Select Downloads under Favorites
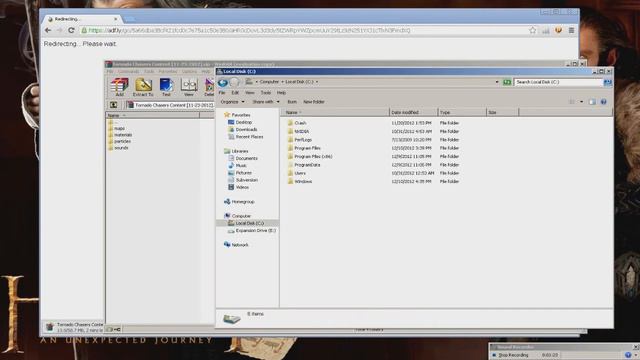This screenshot has height=360, width=640. click(x=243, y=129)
